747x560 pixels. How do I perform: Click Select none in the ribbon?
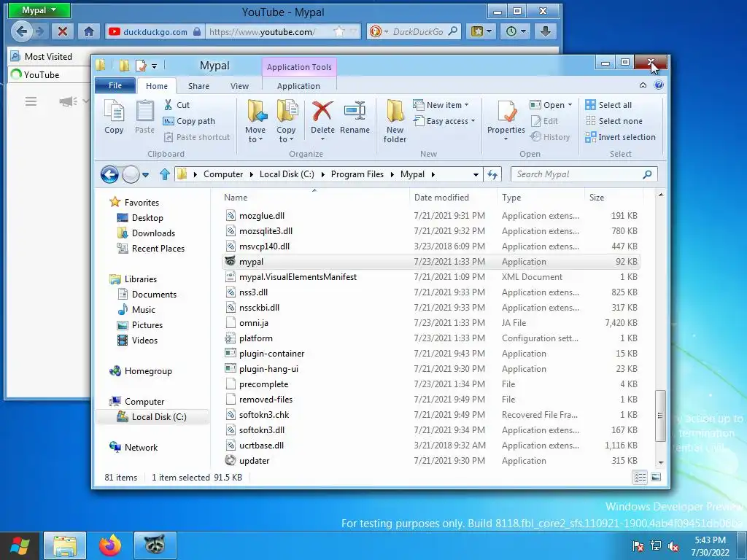(614, 121)
